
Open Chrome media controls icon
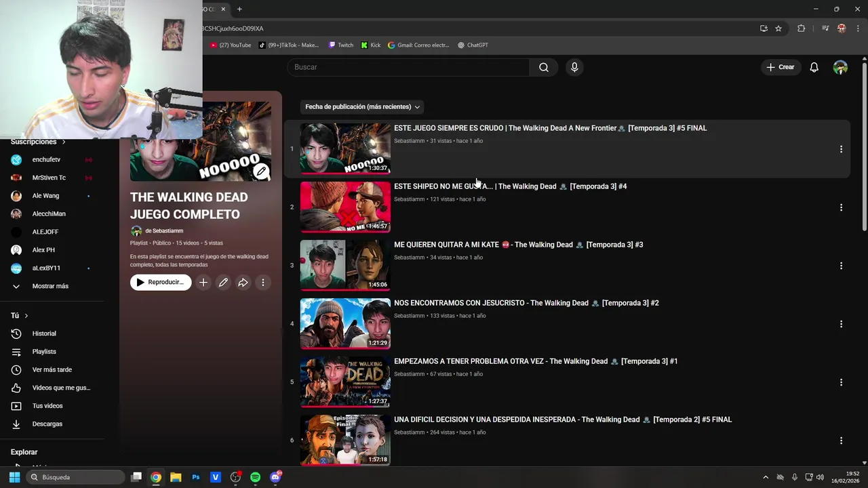(825, 28)
